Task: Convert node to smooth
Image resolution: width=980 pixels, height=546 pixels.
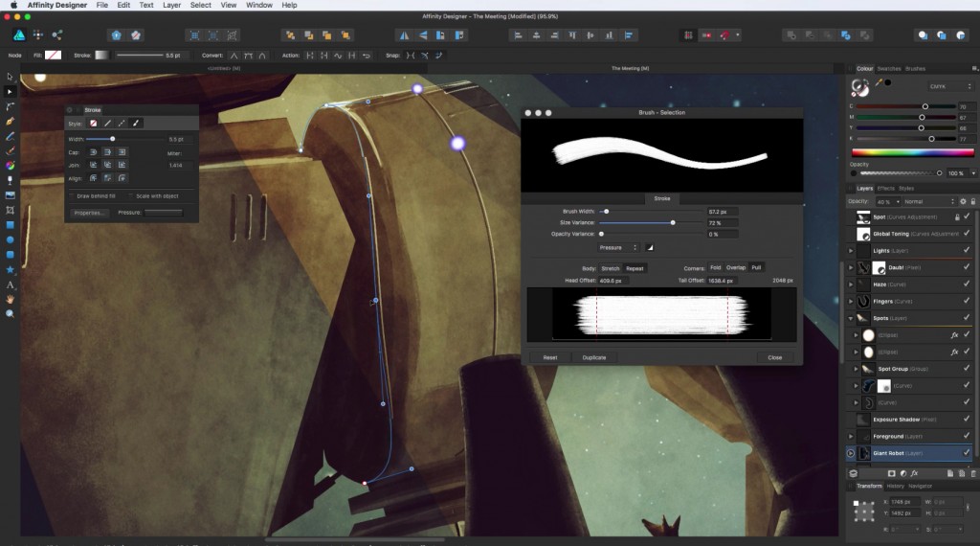Action: 248,56
